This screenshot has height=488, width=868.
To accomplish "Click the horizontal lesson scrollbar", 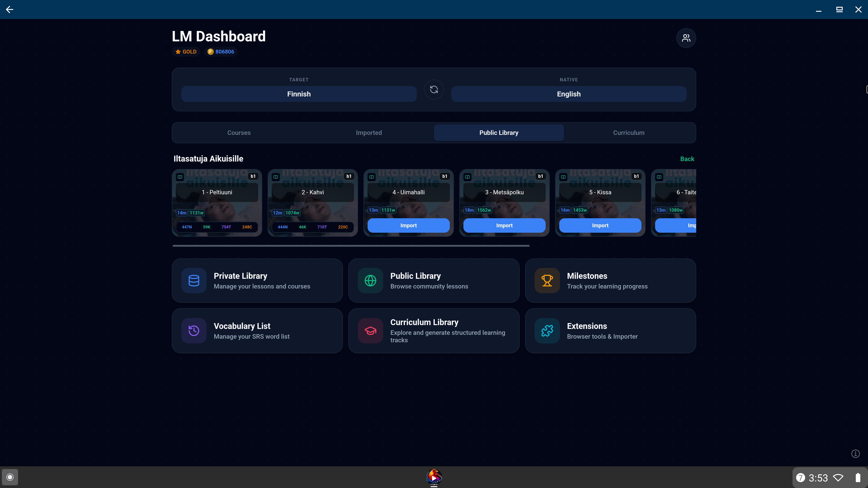I will (x=351, y=246).
